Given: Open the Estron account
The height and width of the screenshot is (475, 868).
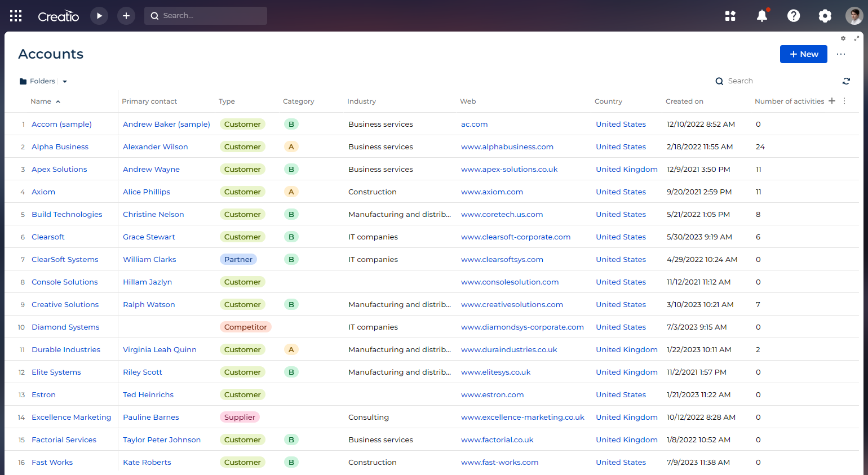Looking at the screenshot, I should point(43,394).
